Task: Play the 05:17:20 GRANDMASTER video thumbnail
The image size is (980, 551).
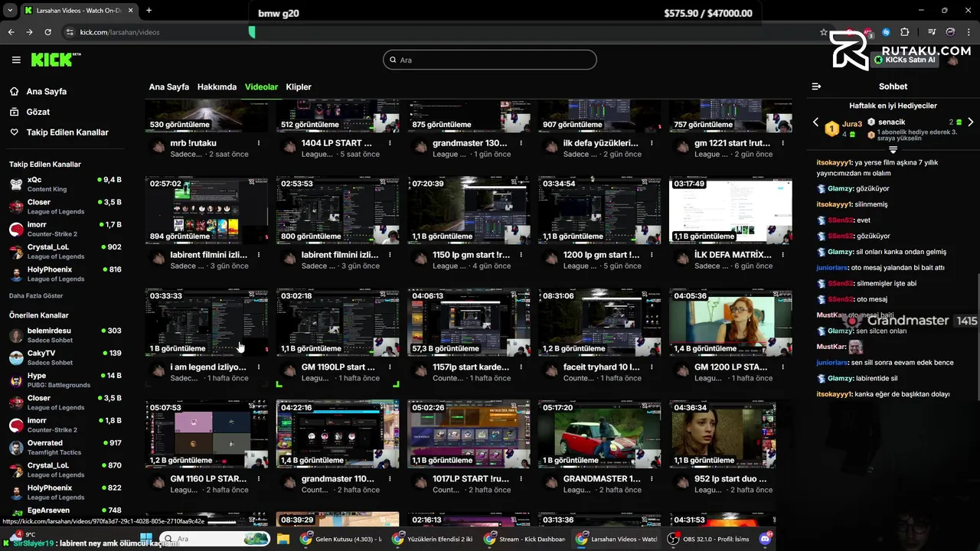Action: [599, 434]
